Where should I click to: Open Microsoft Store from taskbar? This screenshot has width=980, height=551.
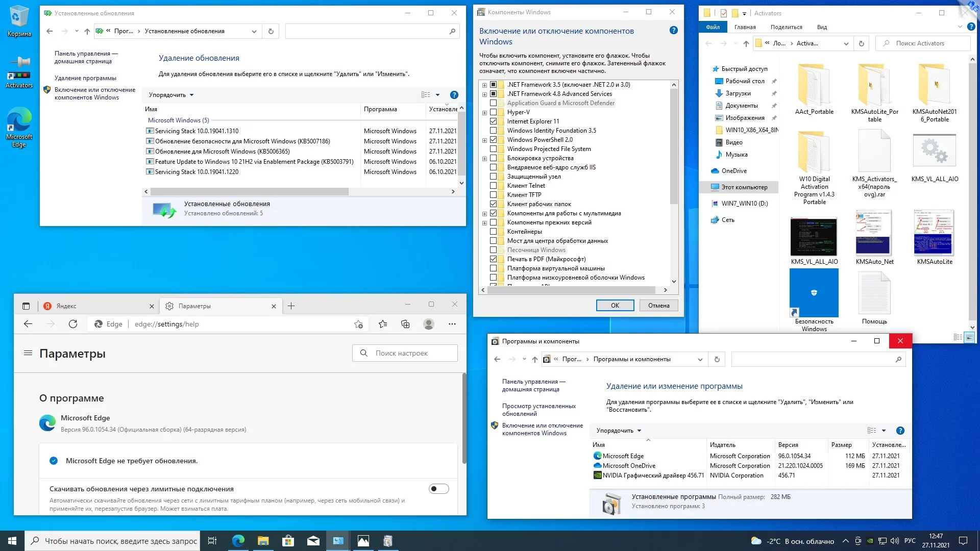point(288,541)
